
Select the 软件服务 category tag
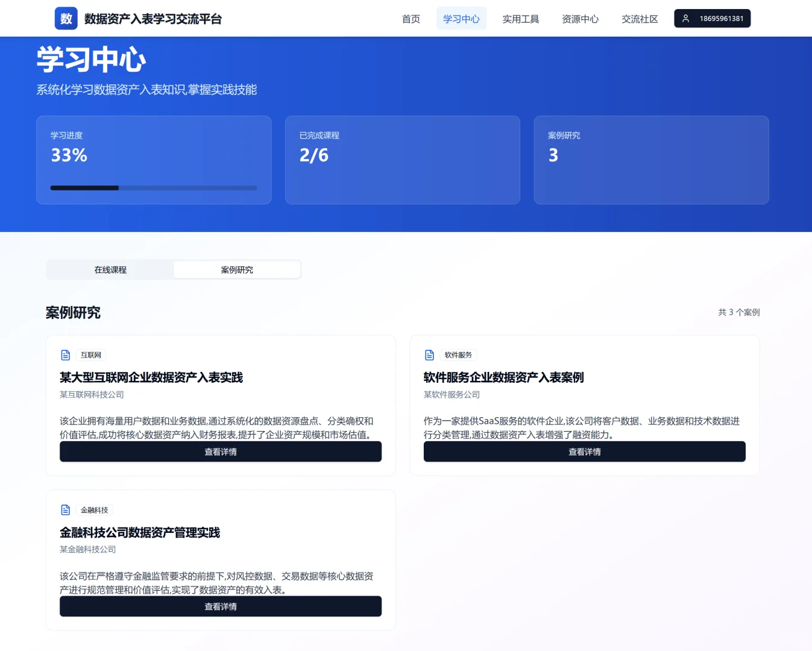click(x=458, y=354)
